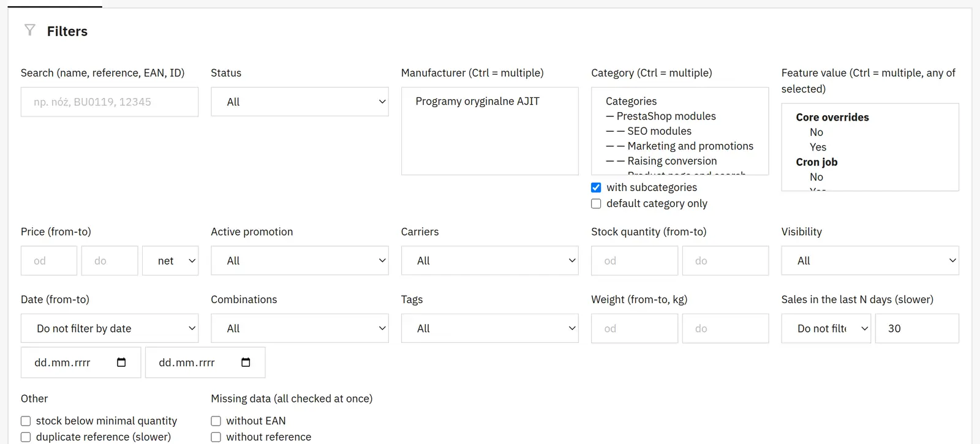The image size is (980, 444).
Task: Click the Weight to (do) field
Action: pos(726,328)
